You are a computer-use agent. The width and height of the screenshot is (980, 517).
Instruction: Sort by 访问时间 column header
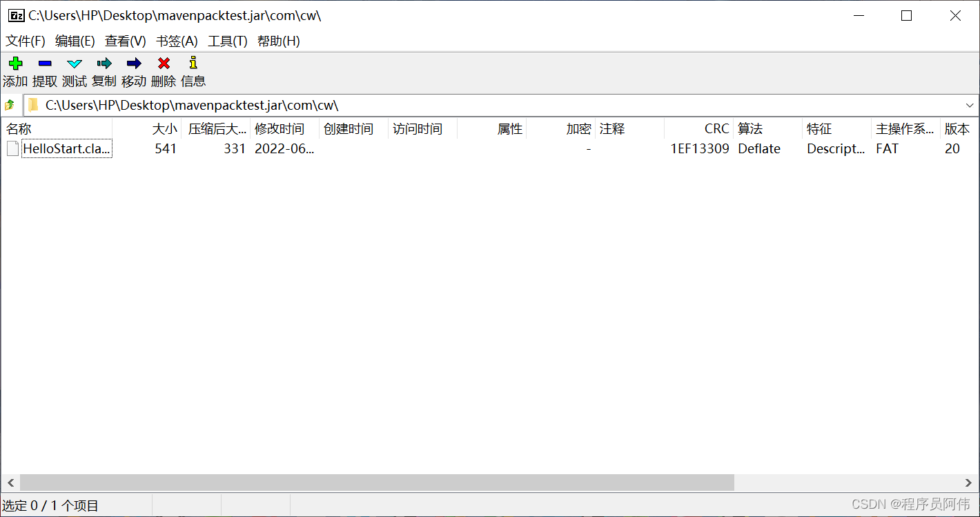pyautogui.click(x=423, y=129)
